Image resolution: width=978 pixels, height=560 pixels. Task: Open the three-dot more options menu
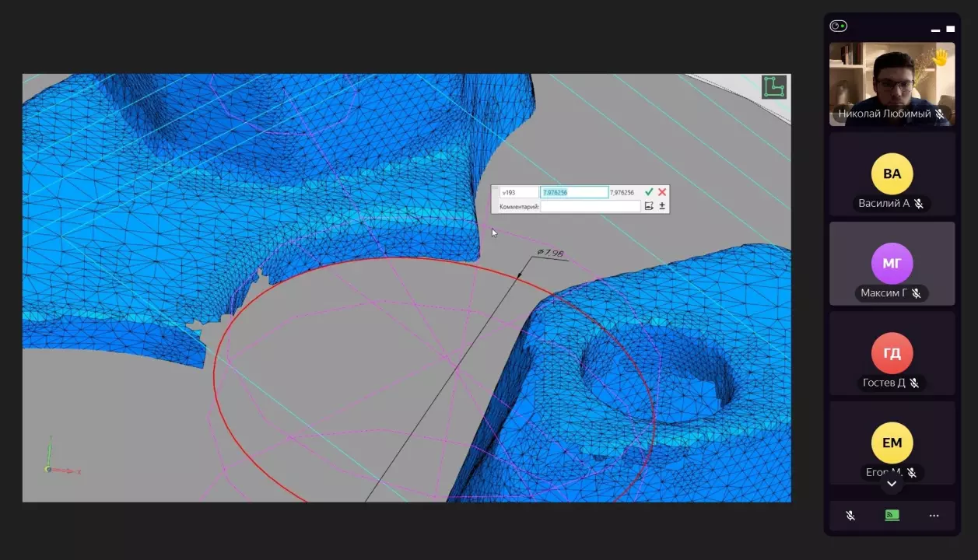[x=934, y=516]
